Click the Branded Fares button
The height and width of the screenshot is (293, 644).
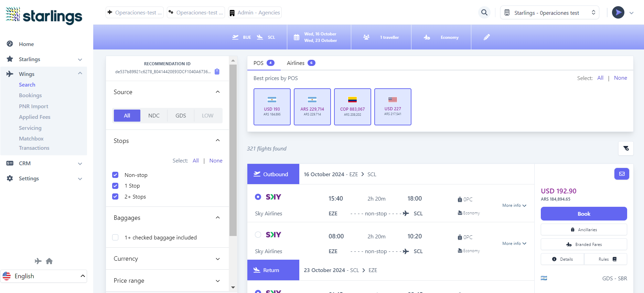(x=583, y=244)
